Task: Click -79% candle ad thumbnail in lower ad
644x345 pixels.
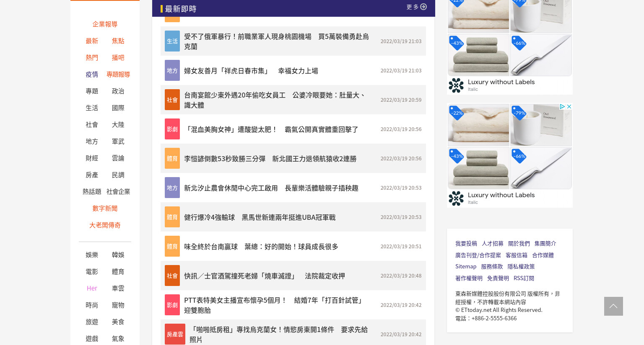Action: (x=541, y=125)
